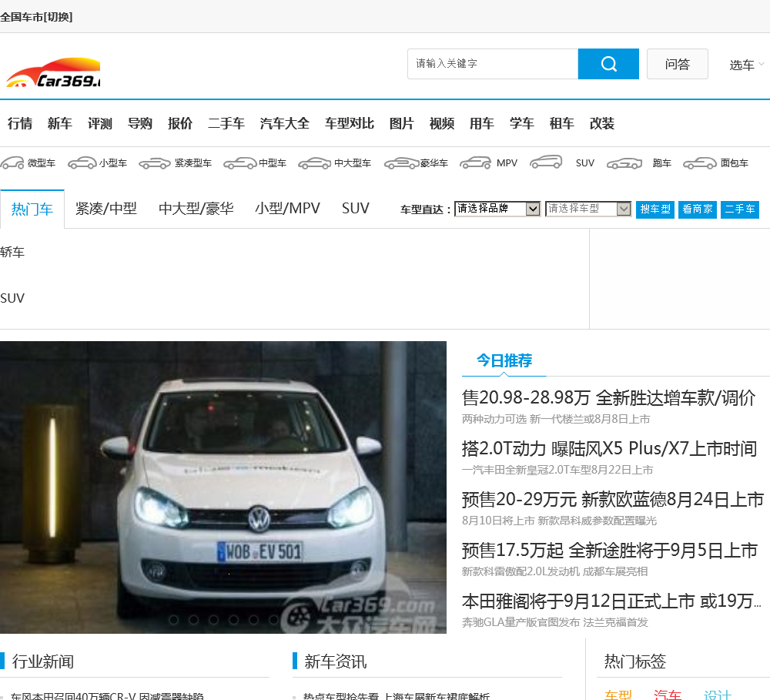
Task: Switch to the SUV tab
Action: pos(356,209)
